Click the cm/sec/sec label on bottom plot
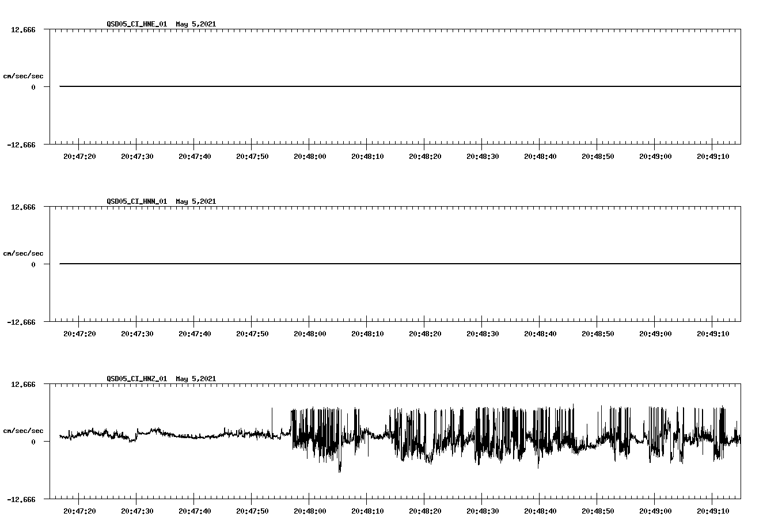Image resolution: width=782 pixels, height=532 pixels. [x=24, y=430]
